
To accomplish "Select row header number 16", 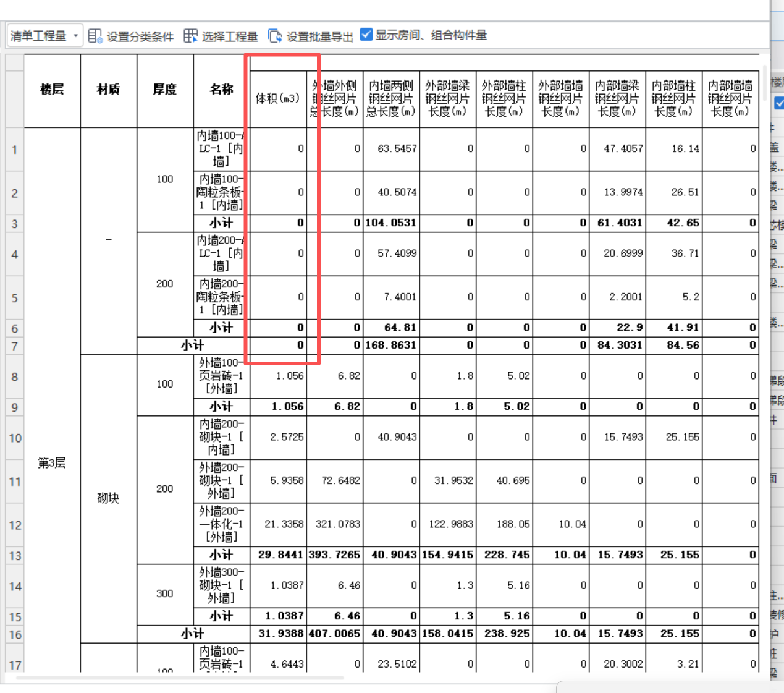I will (x=14, y=634).
